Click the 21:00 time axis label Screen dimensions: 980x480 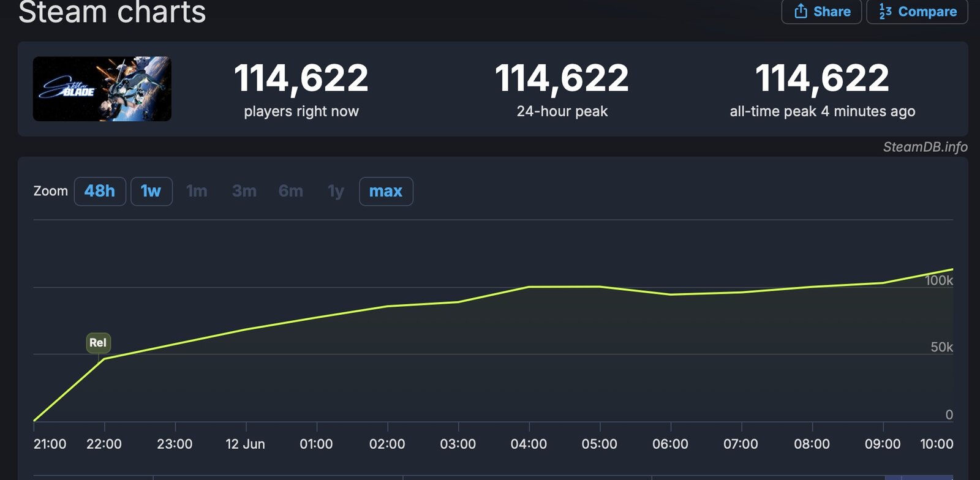point(50,444)
